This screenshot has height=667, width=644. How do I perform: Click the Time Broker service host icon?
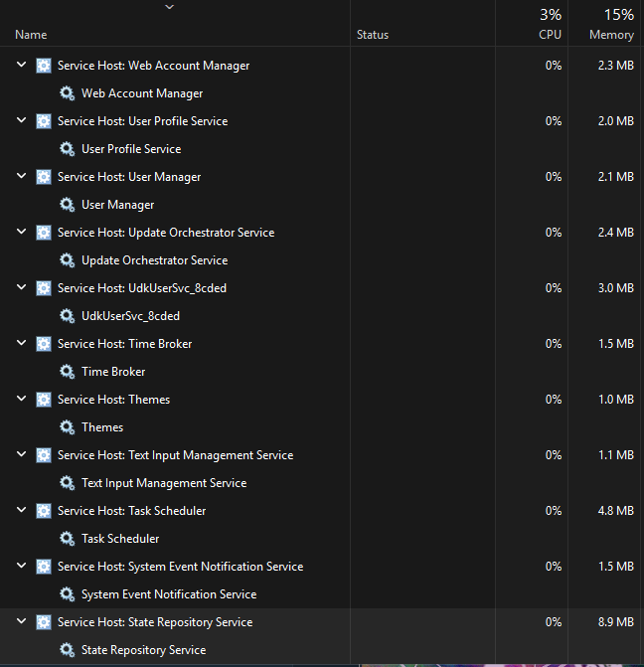(44, 344)
